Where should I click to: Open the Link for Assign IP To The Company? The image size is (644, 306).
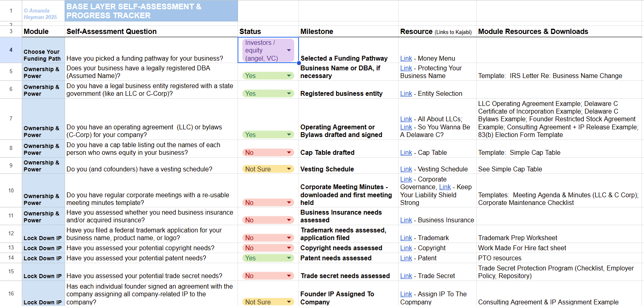pos(406,294)
